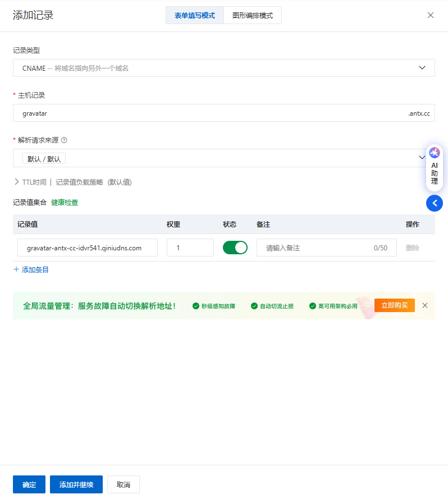
Task: Switch to 表单填写模式 tab
Action: point(194,16)
